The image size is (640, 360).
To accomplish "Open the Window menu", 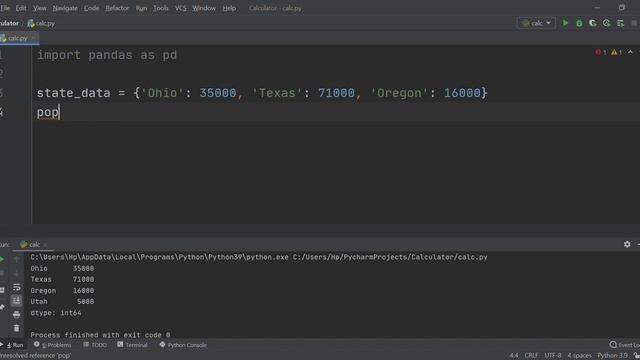I will click(204, 8).
